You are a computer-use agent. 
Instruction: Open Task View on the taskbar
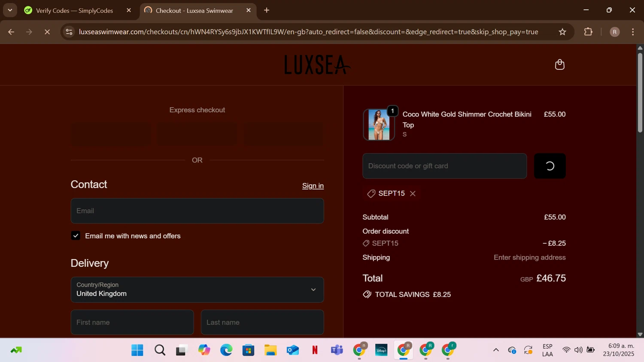182,350
